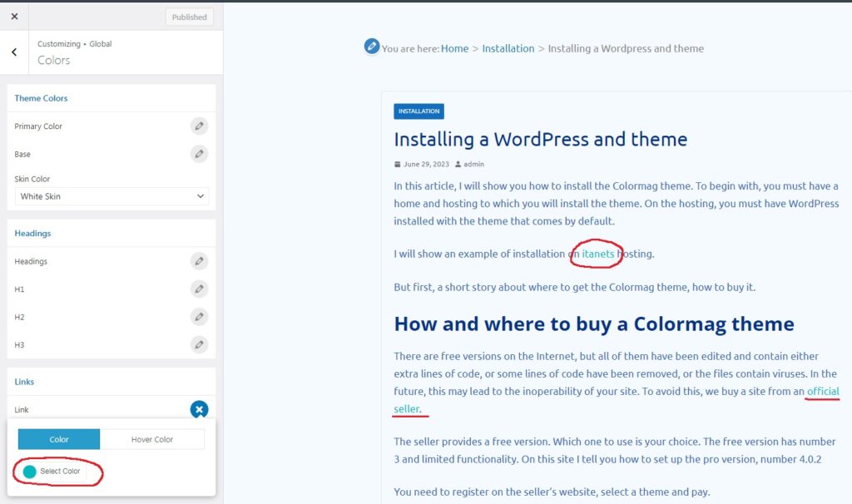The height and width of the screenshot is (504, 852).
Task: Click the H1 row label
Action: [x=20, y=289]
